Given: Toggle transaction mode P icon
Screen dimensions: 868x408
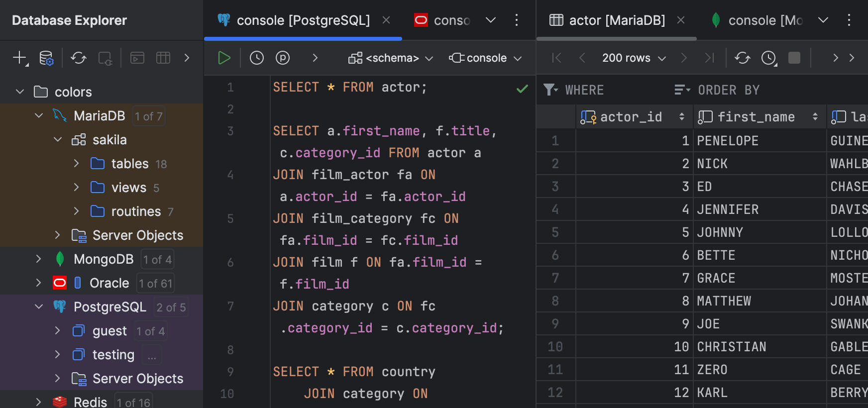Looking at the screenshot, I should tap(283, 58).
